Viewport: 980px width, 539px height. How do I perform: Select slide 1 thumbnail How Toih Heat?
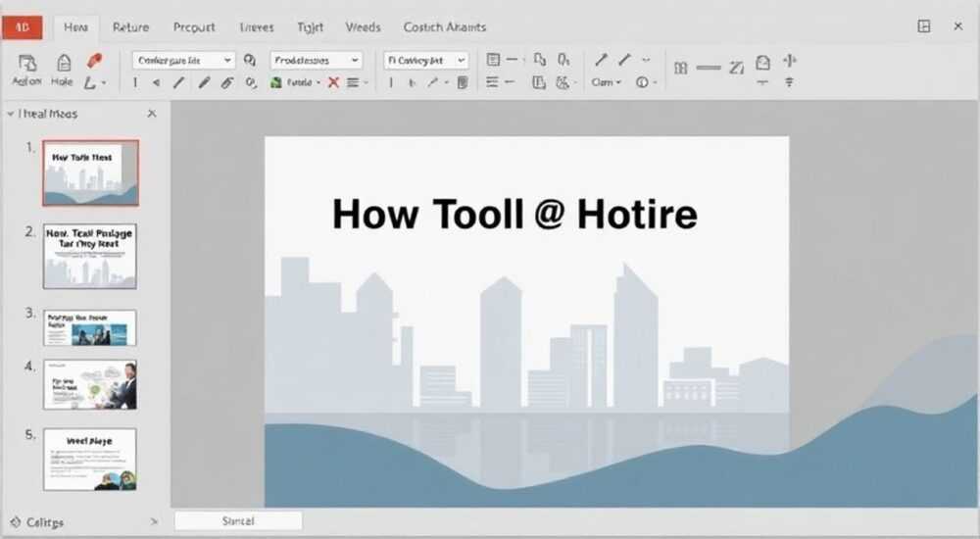click(90, 173)
